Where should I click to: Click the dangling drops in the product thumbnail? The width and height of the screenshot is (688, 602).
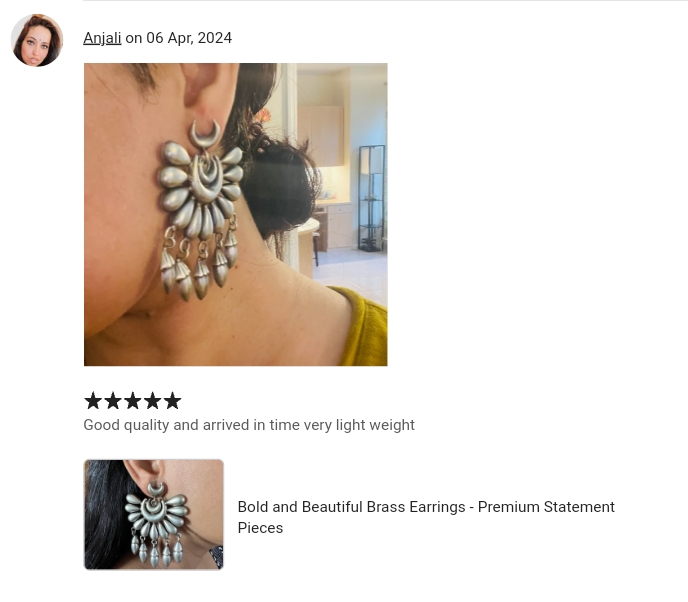pyautogui.click(x=157, y=549)
